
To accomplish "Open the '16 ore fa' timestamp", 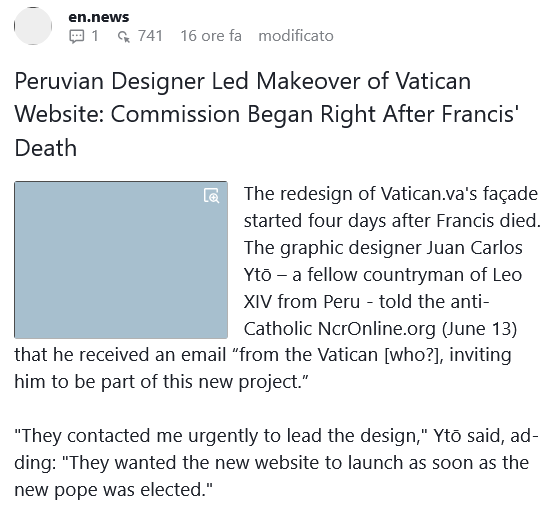I will (211, 36).
